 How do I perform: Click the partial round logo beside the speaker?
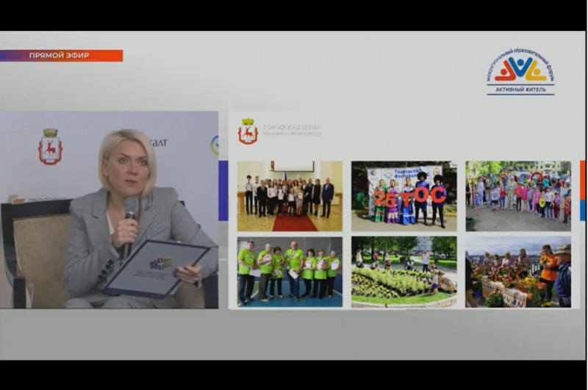(215, 145)
